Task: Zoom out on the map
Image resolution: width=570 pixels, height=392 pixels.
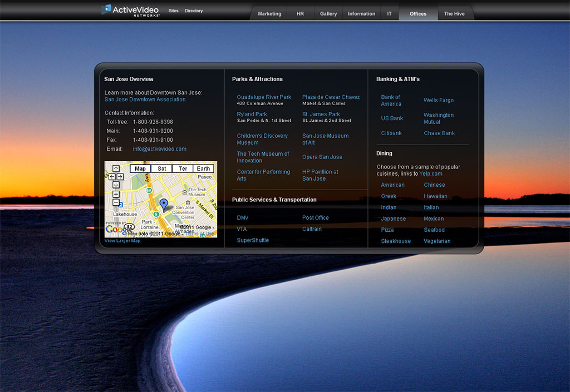Action: (116, 202)
